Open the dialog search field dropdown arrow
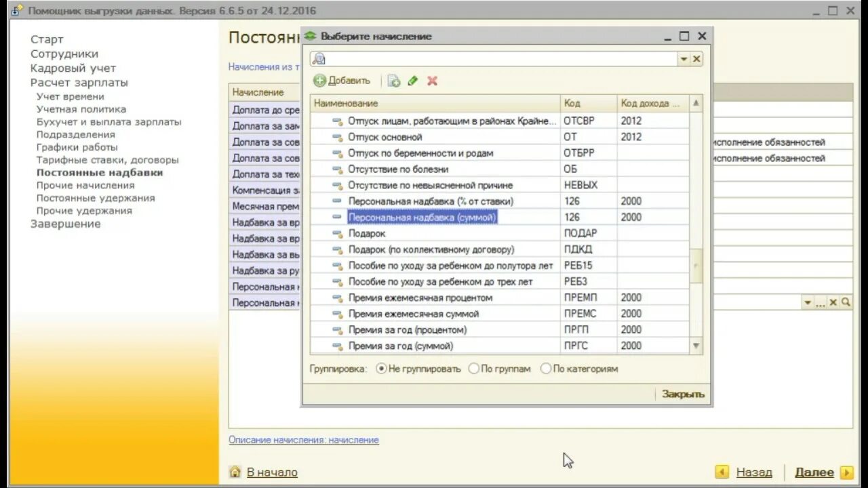This screenshot has width=868, height=488. 684,59
